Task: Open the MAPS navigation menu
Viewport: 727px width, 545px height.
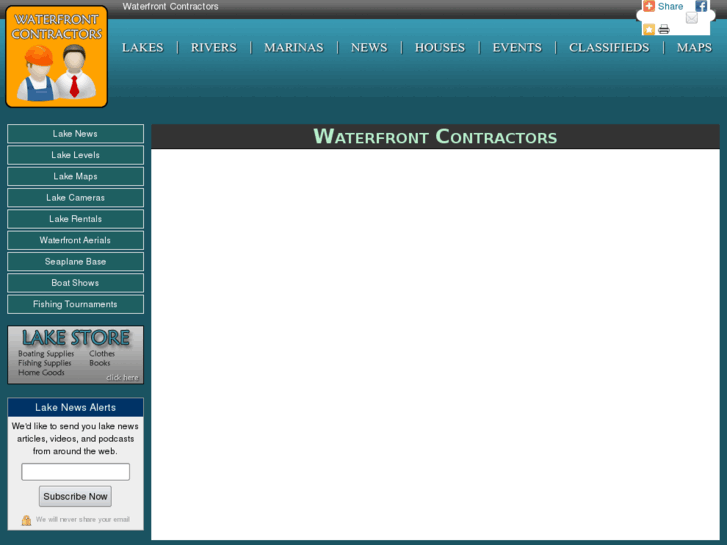Action: 694,47
